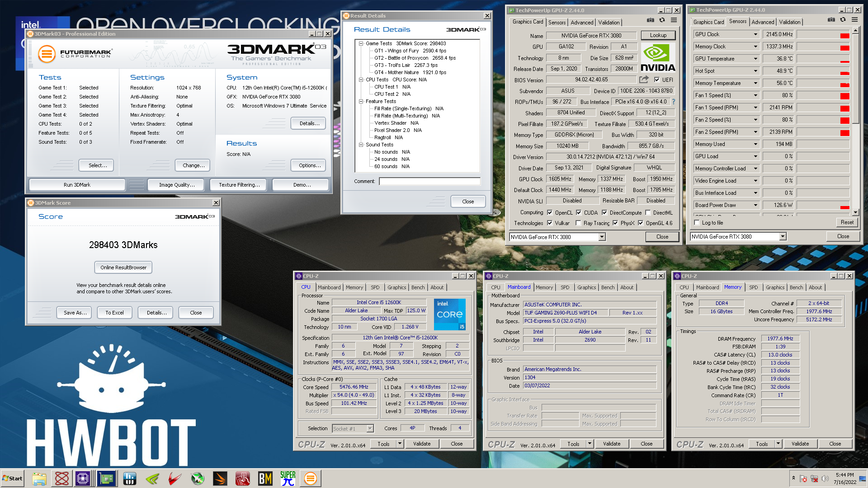This screenshot has height=488, width=868.
Task: Open the HWBOT bars icon in the taskbar
Action: pos(130,479)
